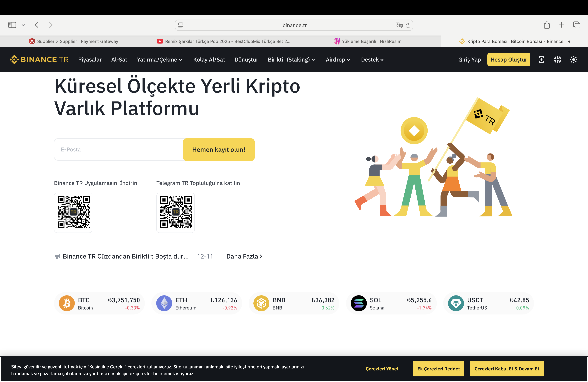The width and height of the screenshot is (588, 382).
Task: Go to Kolay Al/Sat
Action: [209, 60]
